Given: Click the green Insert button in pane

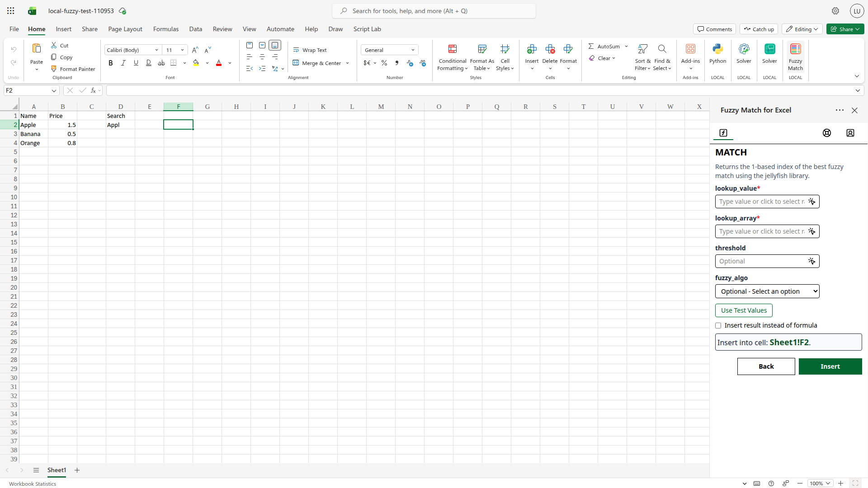Looking at the screenshot, I should pyautogui.click(x=830, y=366).
